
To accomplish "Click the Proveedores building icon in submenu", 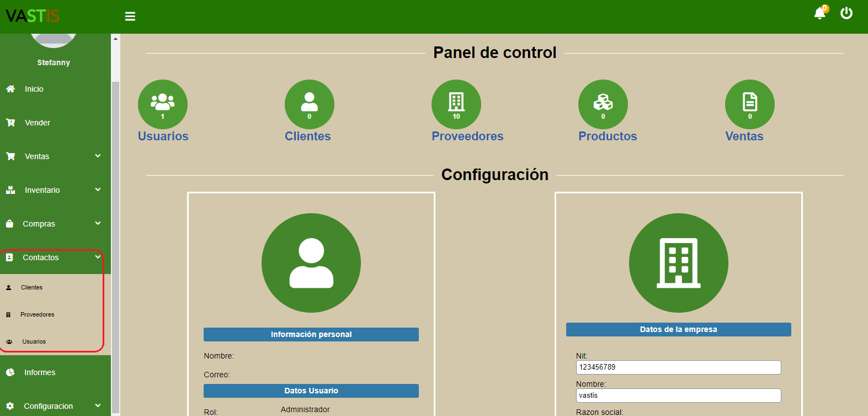I will 8,314.
